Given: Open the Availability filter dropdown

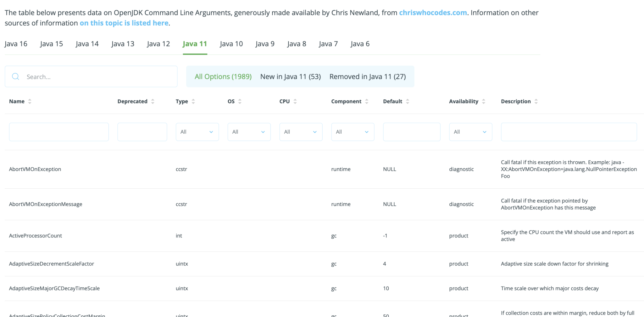Looking at the screenshot, I should click(x=470, y=132).
